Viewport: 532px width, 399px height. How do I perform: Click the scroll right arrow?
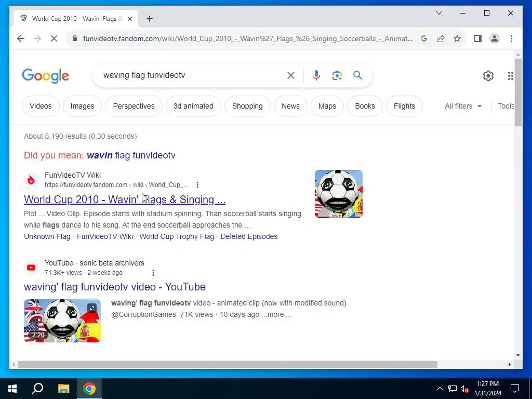tap(509, 364)
